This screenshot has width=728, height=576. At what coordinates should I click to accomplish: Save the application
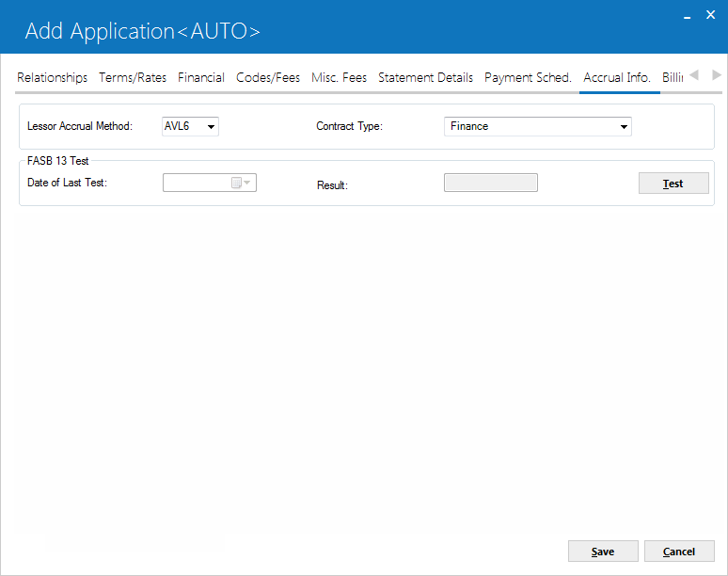click(x=603, y=552)
